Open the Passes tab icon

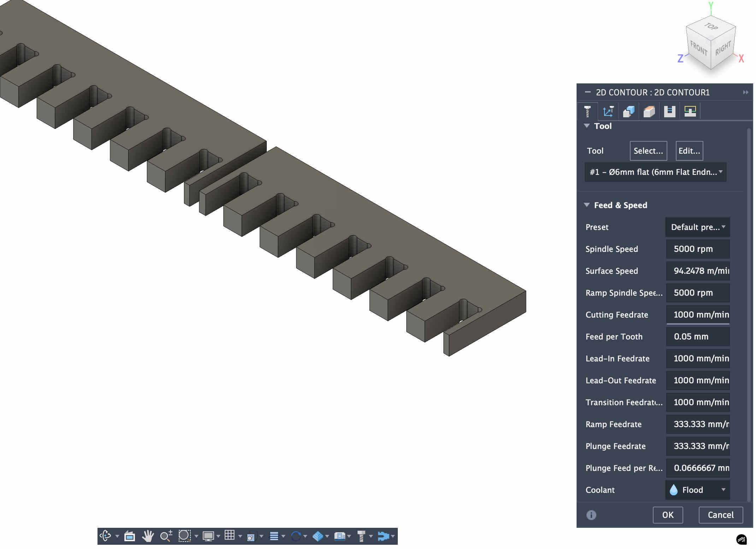pos(669,112)
